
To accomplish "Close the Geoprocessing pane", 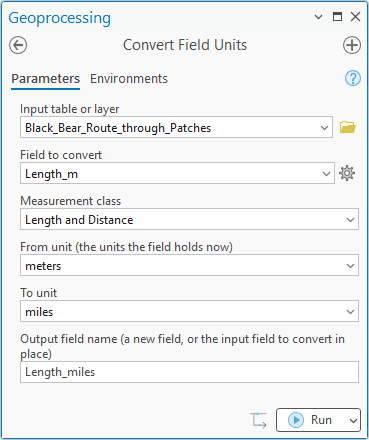I will [355, 16].
